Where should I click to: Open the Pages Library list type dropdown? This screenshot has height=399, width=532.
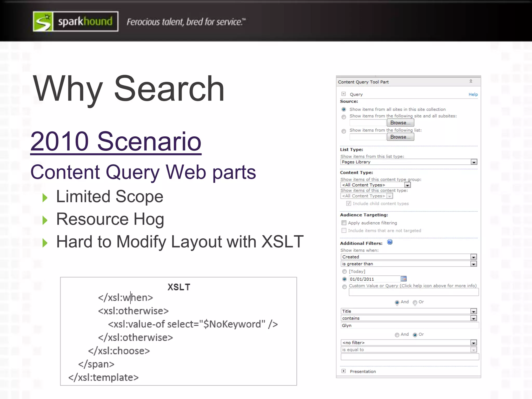[x=409, y=162]
